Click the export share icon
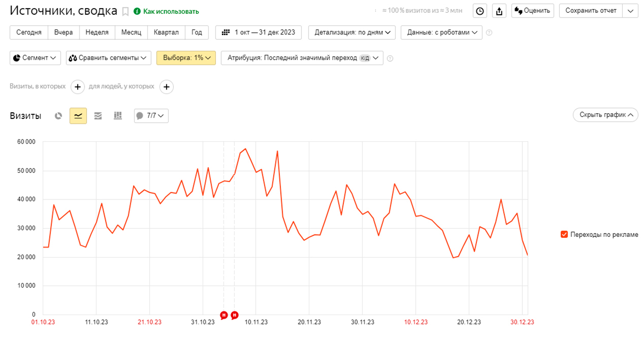Image resolution: width=644 pixels, height=343 pixels. click(x=499, y=11)
